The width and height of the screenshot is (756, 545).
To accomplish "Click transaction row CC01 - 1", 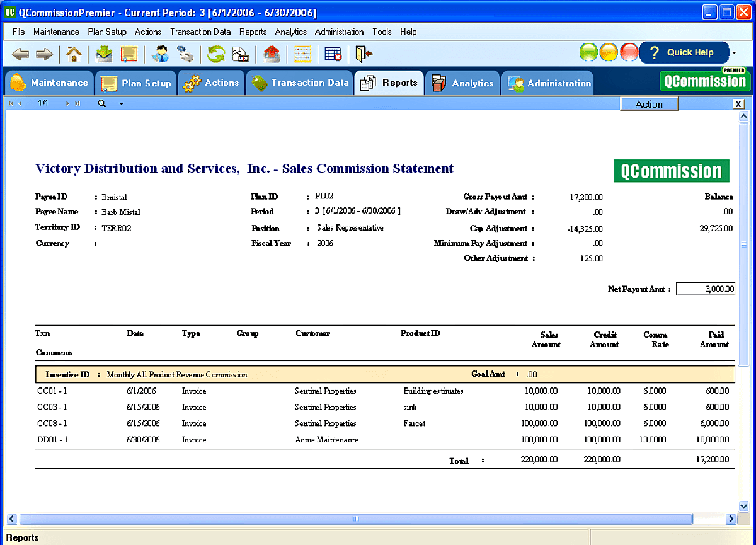I will coord(384,391).
